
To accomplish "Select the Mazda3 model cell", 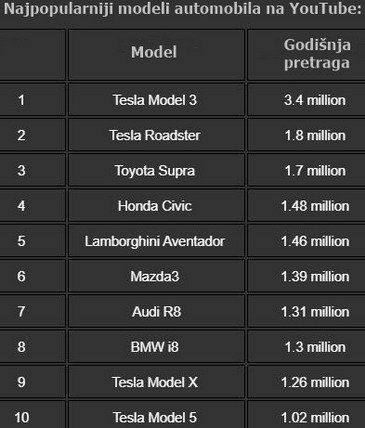I will [x=156, y=276].
